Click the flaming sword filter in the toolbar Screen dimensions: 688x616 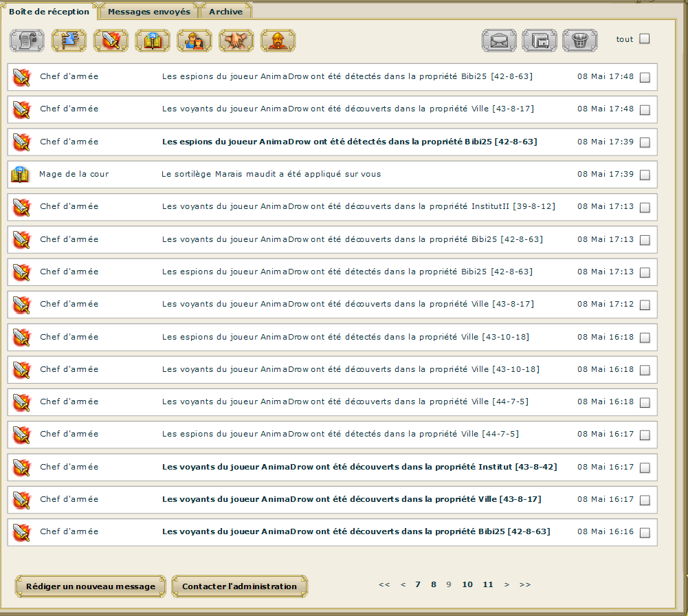(111, 41)
